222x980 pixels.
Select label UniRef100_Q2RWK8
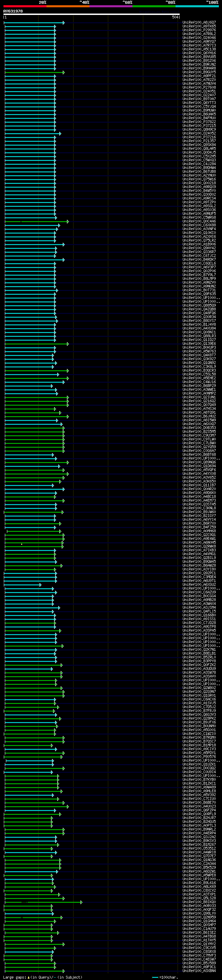pos(199,547)
